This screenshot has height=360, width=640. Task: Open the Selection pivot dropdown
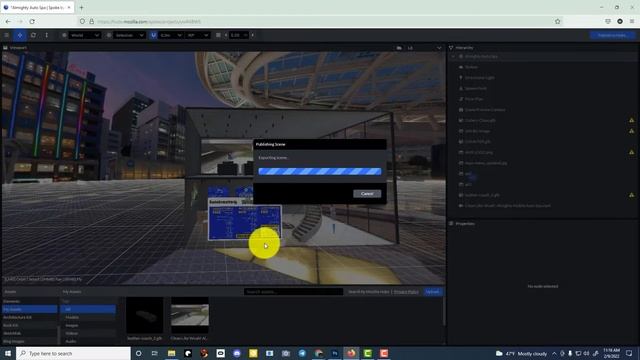coord(129,35)
